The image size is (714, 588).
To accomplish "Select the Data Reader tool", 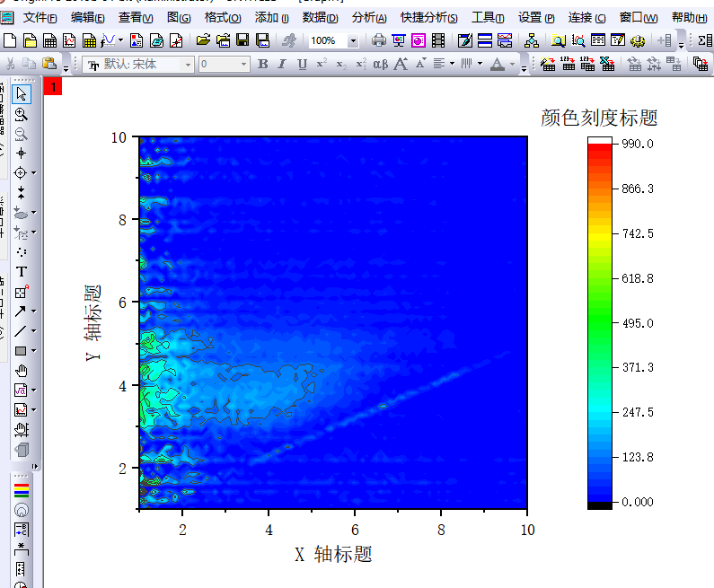I will click(20, 173).
